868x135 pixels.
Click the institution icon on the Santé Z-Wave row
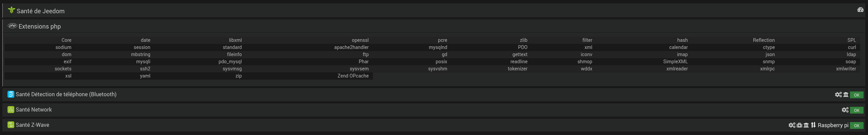coord(806,125)
